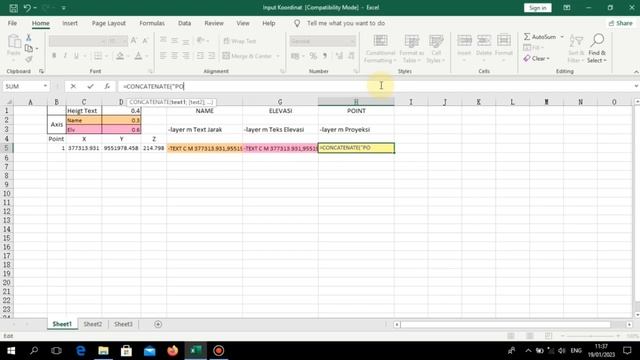Click the Fill Color bucket icon

click(x=120, y=56)
